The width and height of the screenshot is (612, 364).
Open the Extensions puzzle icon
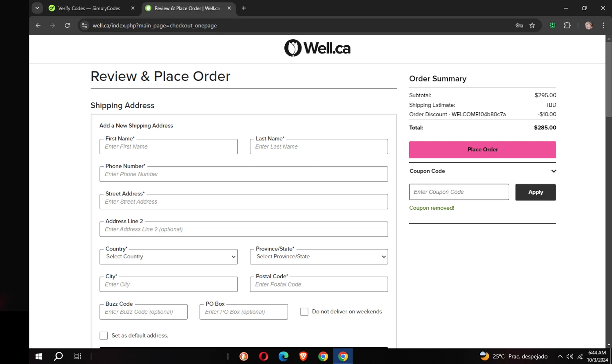(x=567, y=25)
